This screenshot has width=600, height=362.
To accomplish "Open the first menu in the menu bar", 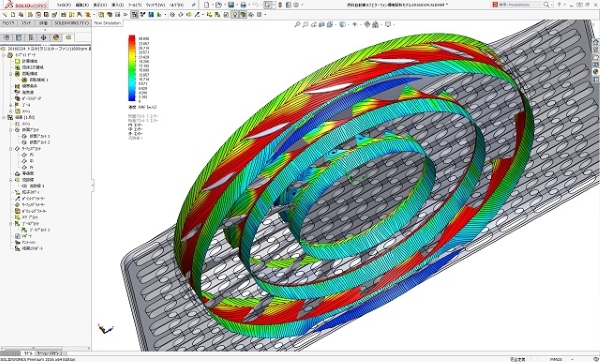I will 64,5.
